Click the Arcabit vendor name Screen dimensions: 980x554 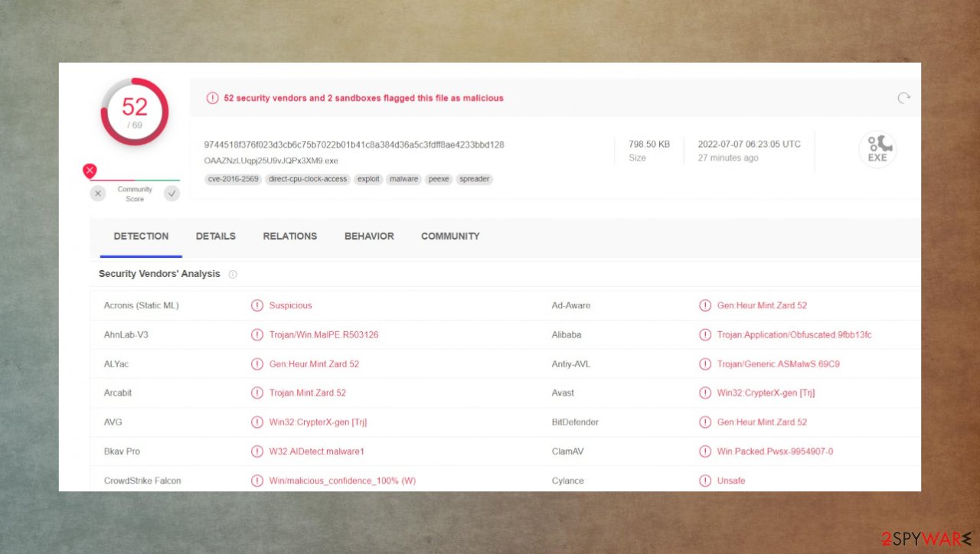click(118, 393)
